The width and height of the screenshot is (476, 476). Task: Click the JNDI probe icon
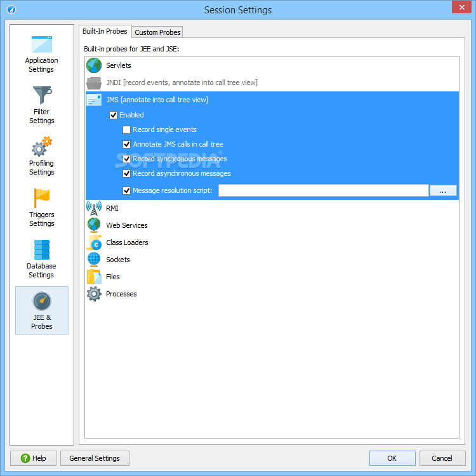[94, 83]
